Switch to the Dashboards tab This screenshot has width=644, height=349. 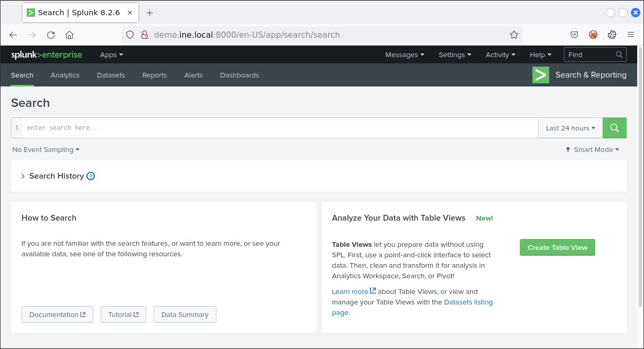[x=239, y=75]
